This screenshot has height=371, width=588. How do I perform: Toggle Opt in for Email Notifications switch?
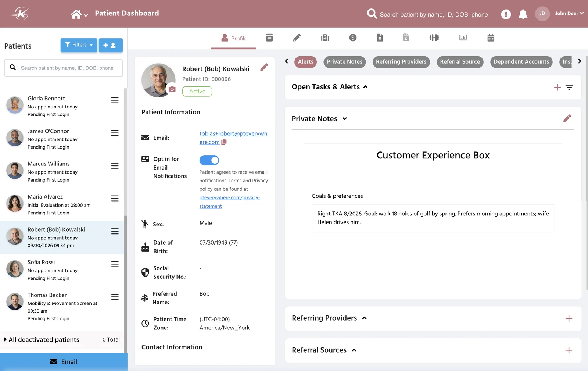click(209, 160)
